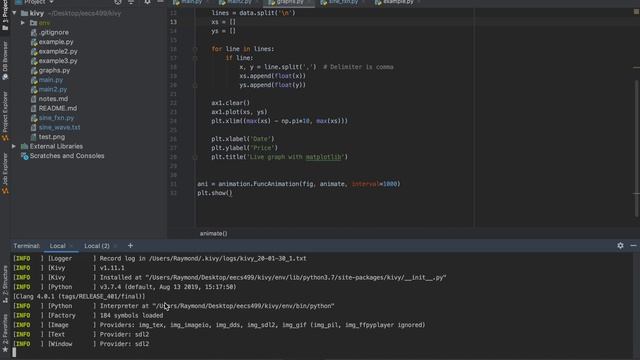Click the 'v1.11.1' Kivy version terminal line
Screen dimensions: 640x360
pyautogui.click(x=112, y=268)
